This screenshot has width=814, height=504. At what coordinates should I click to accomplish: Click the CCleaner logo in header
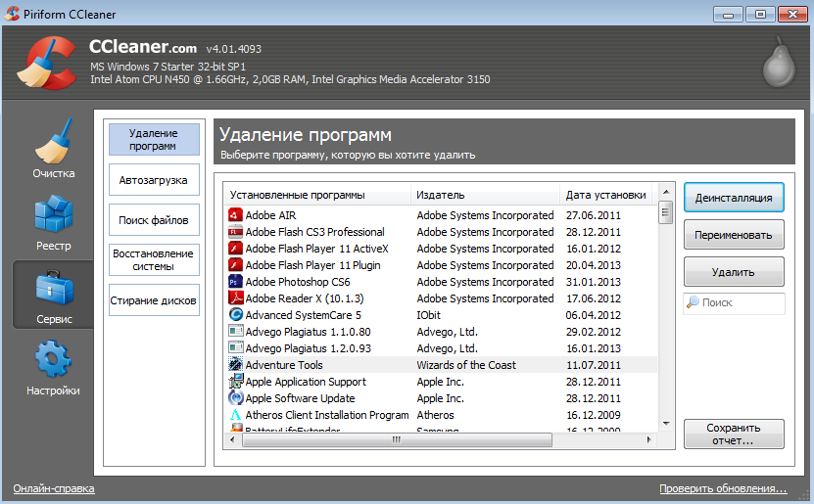click(x=46, y=63)
